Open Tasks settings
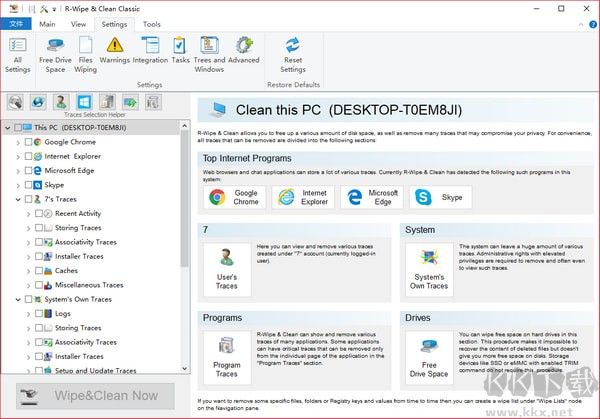 pyautogui.click(x=180, y=51)
